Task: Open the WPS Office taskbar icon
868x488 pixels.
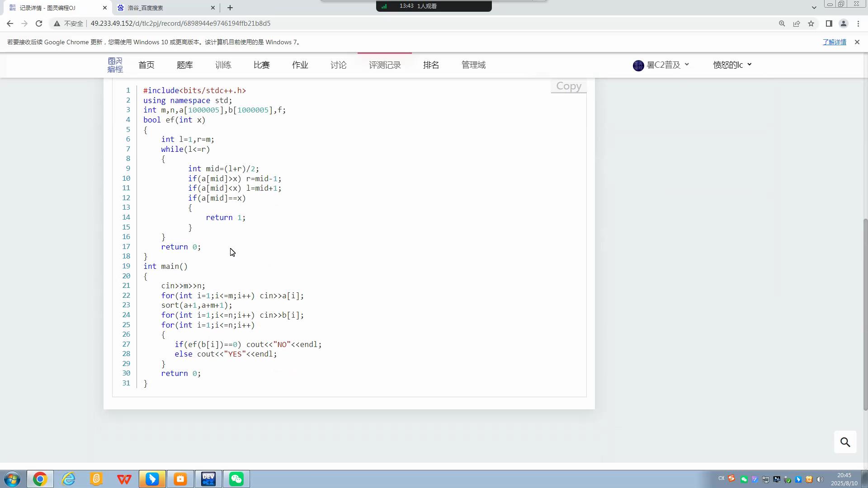Action: [124, 479]
